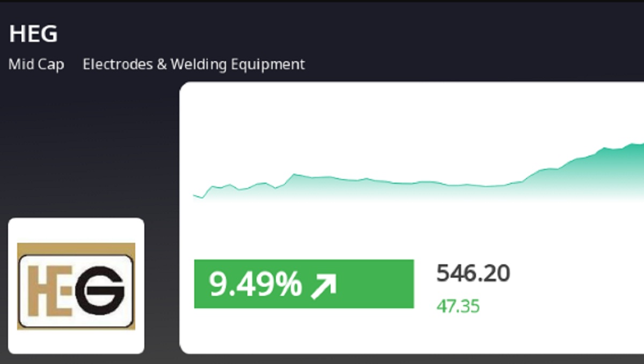
Task: Click the leftmost starting point of the chart line
Action: (x=194, y=195)
